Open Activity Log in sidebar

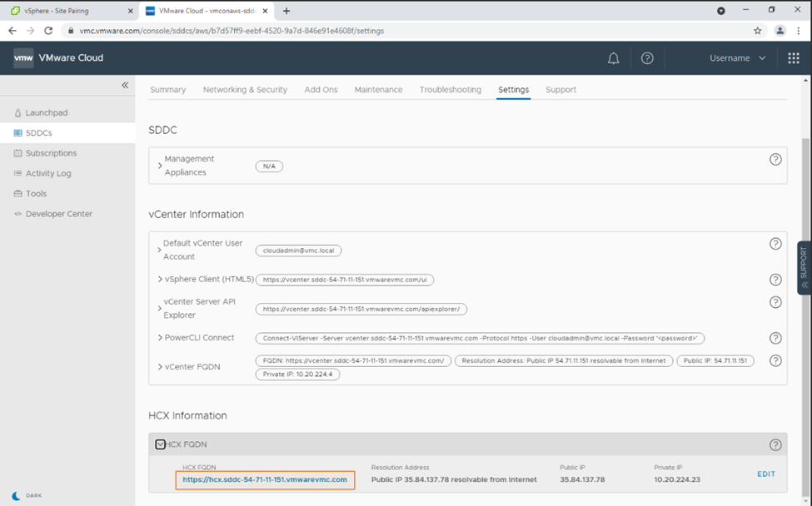point(48,173)
